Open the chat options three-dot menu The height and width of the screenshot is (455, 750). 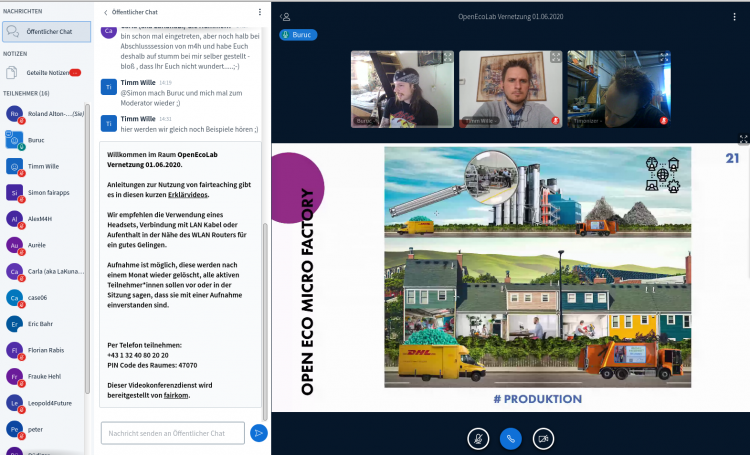[x=260, y=12]
